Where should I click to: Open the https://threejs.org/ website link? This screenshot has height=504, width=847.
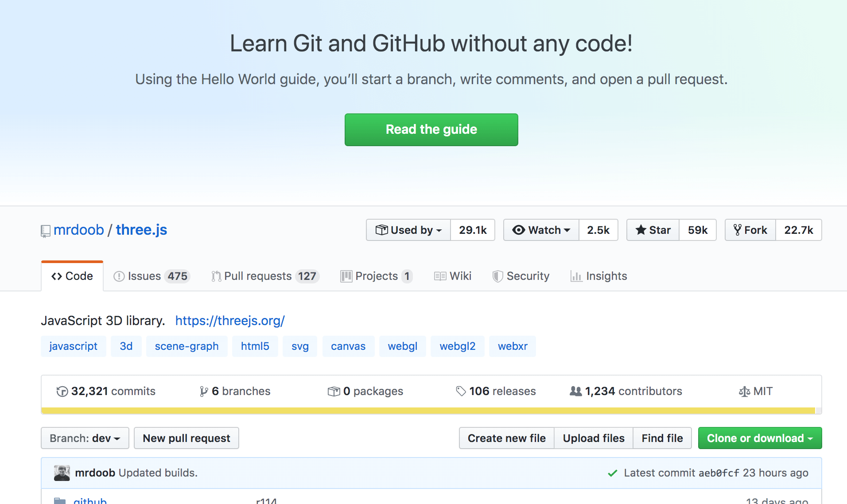[x=230, y=320]
